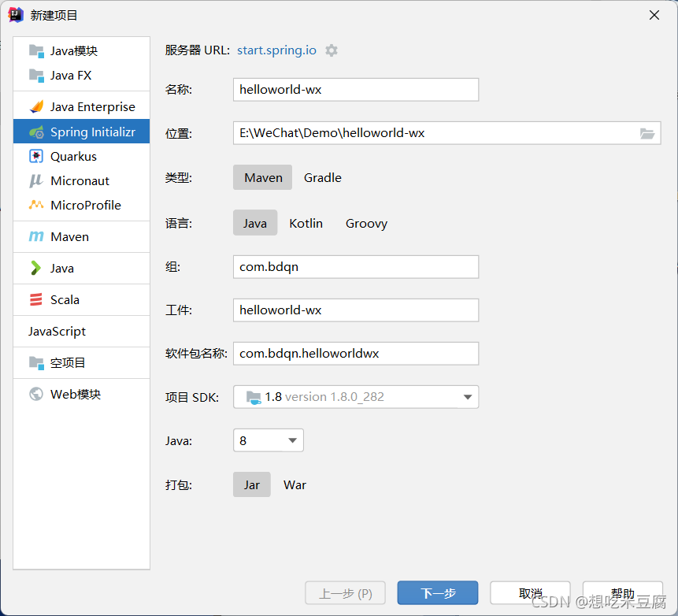The image size is (678, 616).
Task: Select Java Enterprise project type
Action: click(82, 106)
